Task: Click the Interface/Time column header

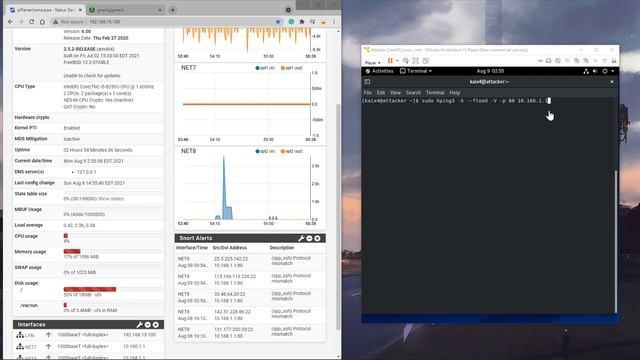Action: 192,248
